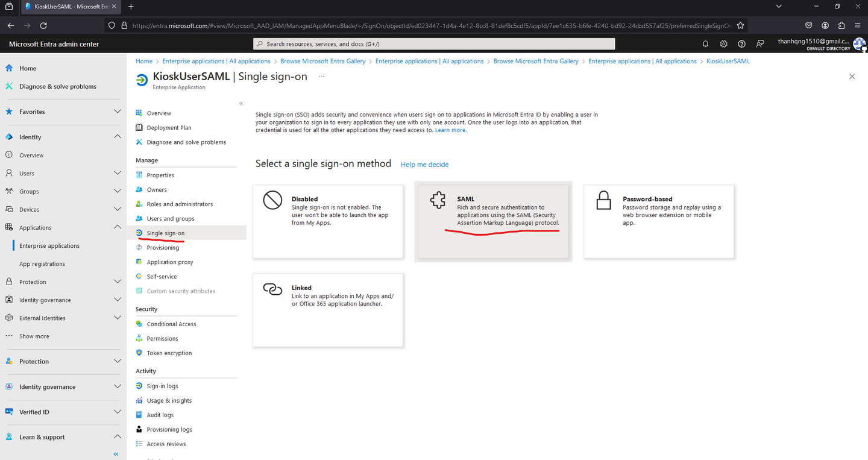Image resolution: width=868 pixels, height=460 pixels.
Task: Reload page with the browser refresh button
Action: 43,25
